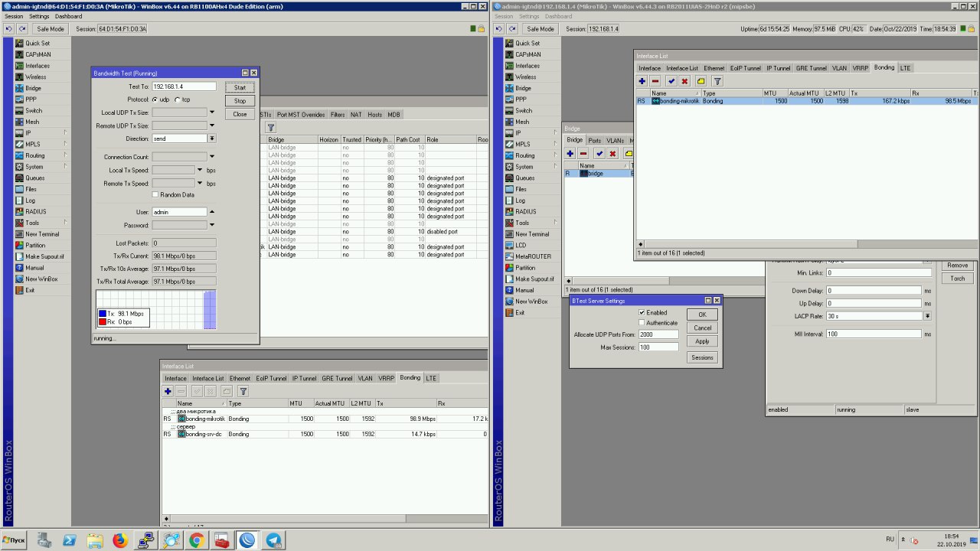The width and height of the screenshot is (980, 551).
Task: Enable selected interface in right Interface List
Action: click(x=671, y=81)
